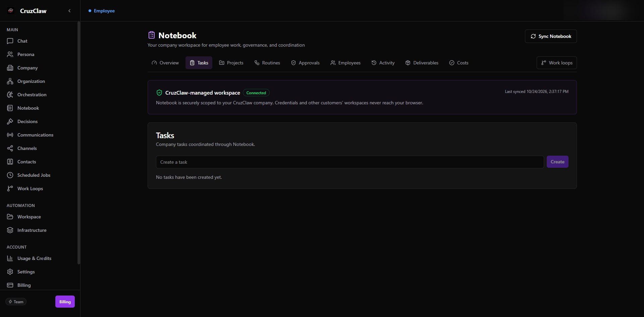
Task: Select the Persona sidebar icon
Action: click(10, 54)
